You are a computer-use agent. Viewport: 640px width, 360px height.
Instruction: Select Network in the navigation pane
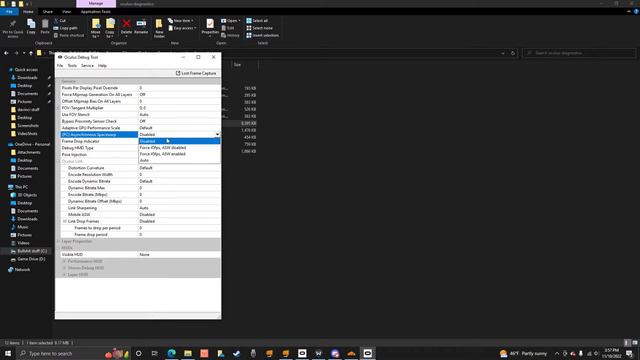tap(19, 269)
